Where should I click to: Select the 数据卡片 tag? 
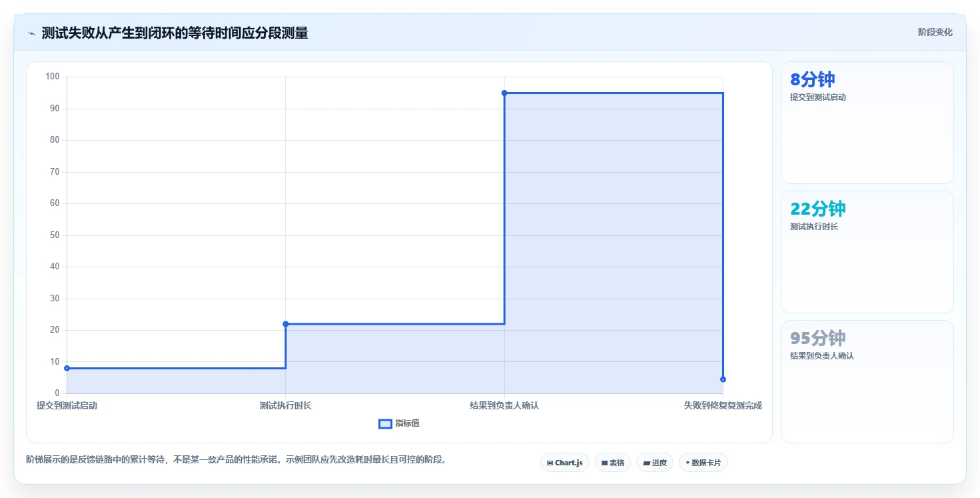click(704, 462)
